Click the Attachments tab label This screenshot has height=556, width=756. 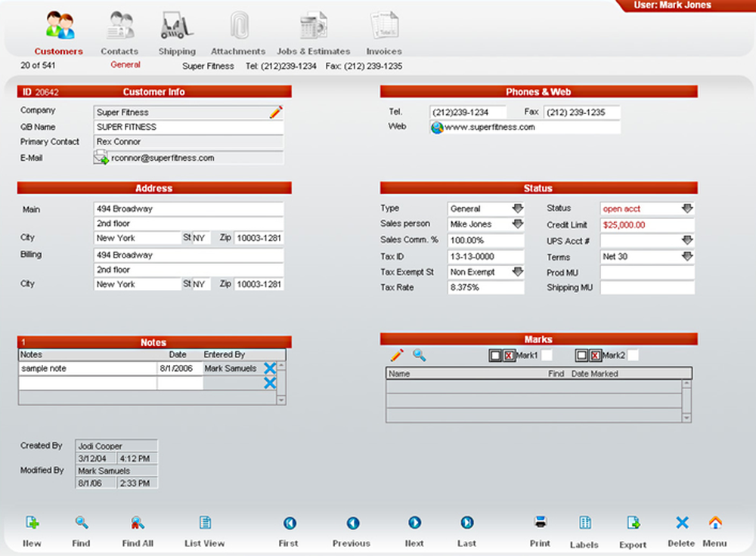pyautogui.click(x=238, y=51)
